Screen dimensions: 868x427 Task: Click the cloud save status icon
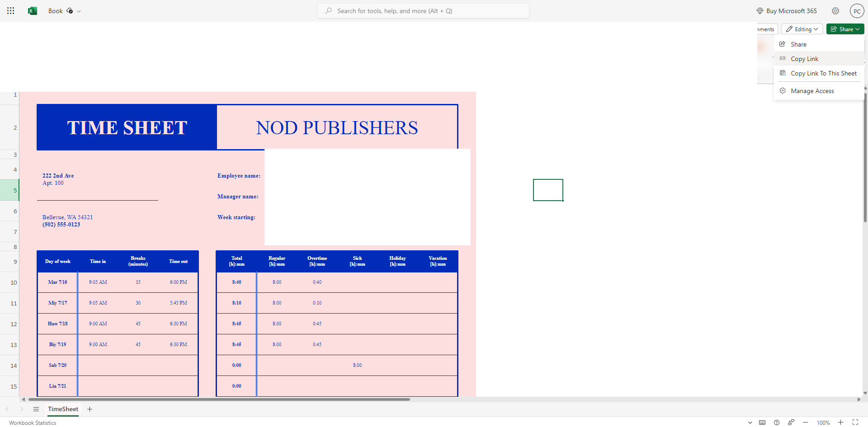pos(70,11)
